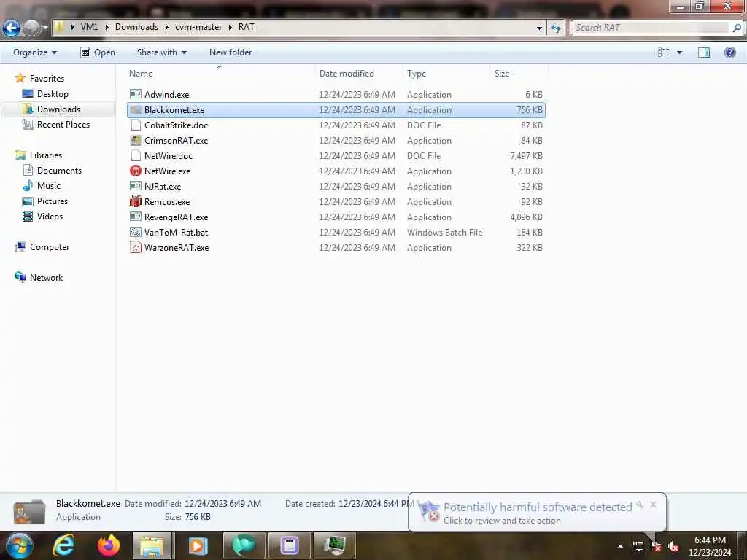Select the red NetWire.exe file icon
747x560 pixels.
(136, 171)
